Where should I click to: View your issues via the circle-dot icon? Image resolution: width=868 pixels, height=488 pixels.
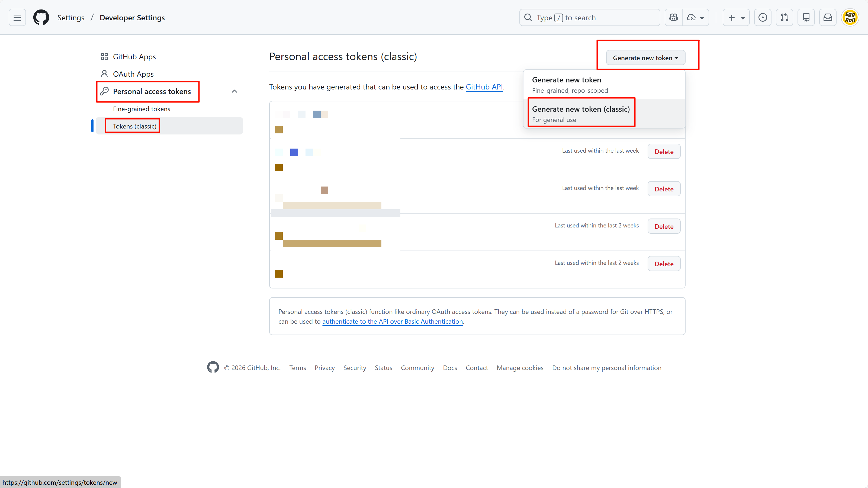pyautogui.click(x=763, y=17)
